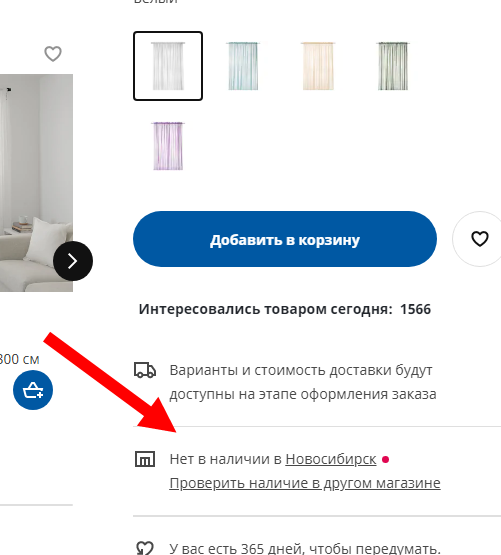Go to next product image arrow
The image size is (501, 555).
[73, 261]
